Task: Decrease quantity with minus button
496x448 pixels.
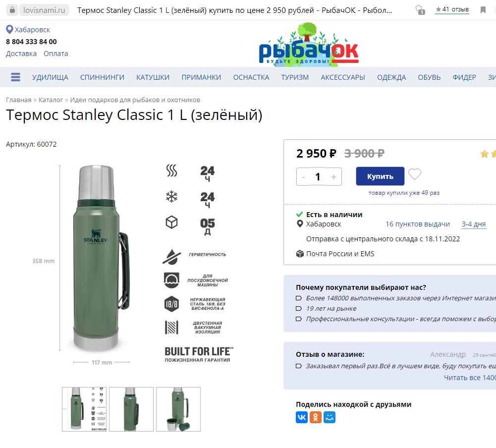Action: 303,177
